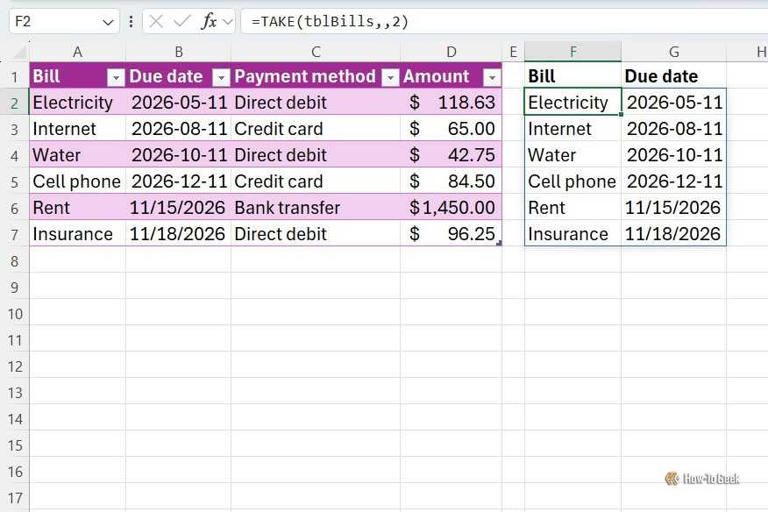This screenshot has width=768, height=512.
Task: Select cell F5 'Cell phone' in spill range
Action: (x=573, y=181)
